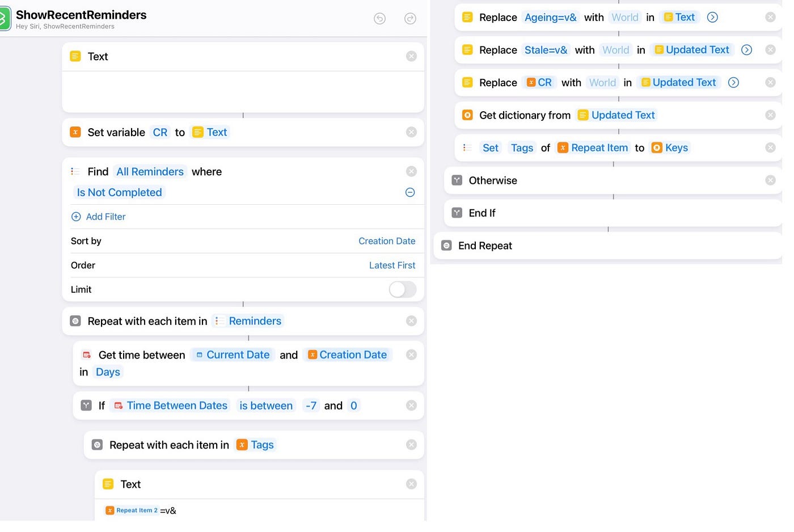The image size is (794, 532).
Task: Click the Get time between calendar icon
Action: 87,355
